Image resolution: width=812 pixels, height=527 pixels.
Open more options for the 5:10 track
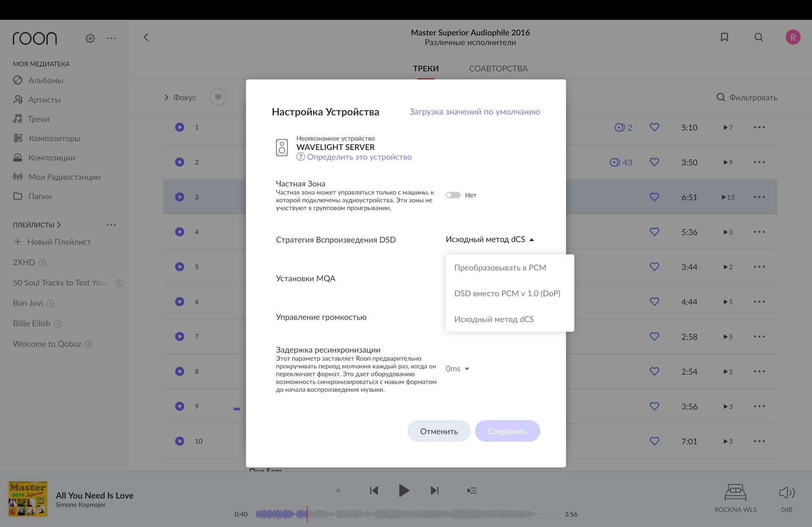pyautogui.click(x=759, y=127)
